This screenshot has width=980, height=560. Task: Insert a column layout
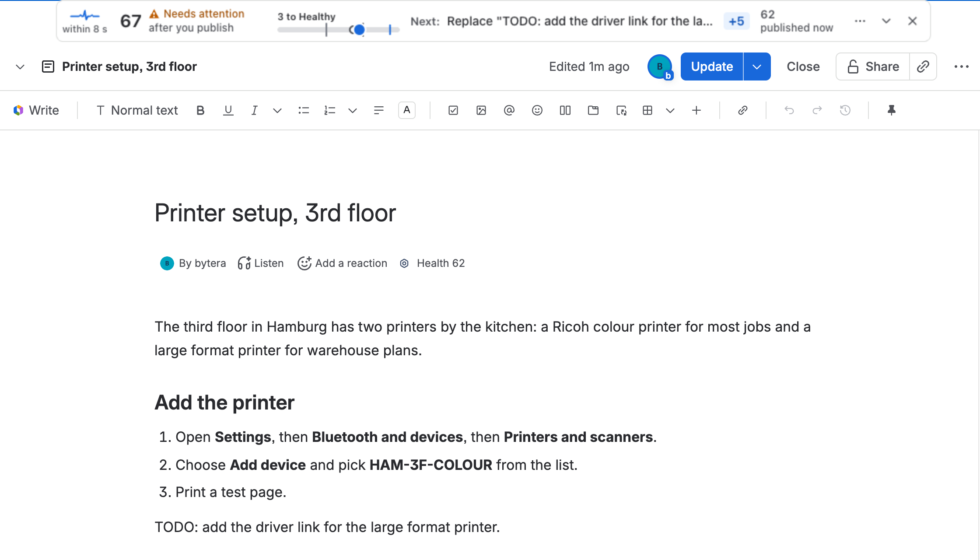click(x=565, y=110)
